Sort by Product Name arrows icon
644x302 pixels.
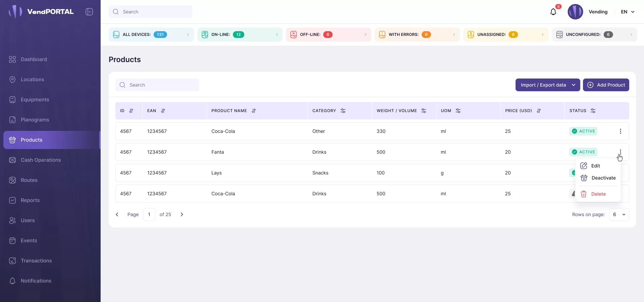[254, 111]
